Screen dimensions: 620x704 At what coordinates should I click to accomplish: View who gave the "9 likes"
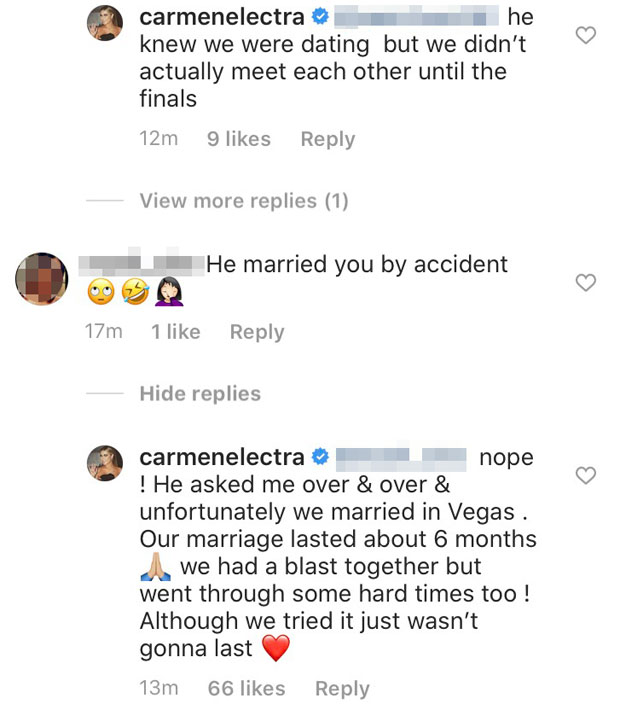tap(238, 140)
